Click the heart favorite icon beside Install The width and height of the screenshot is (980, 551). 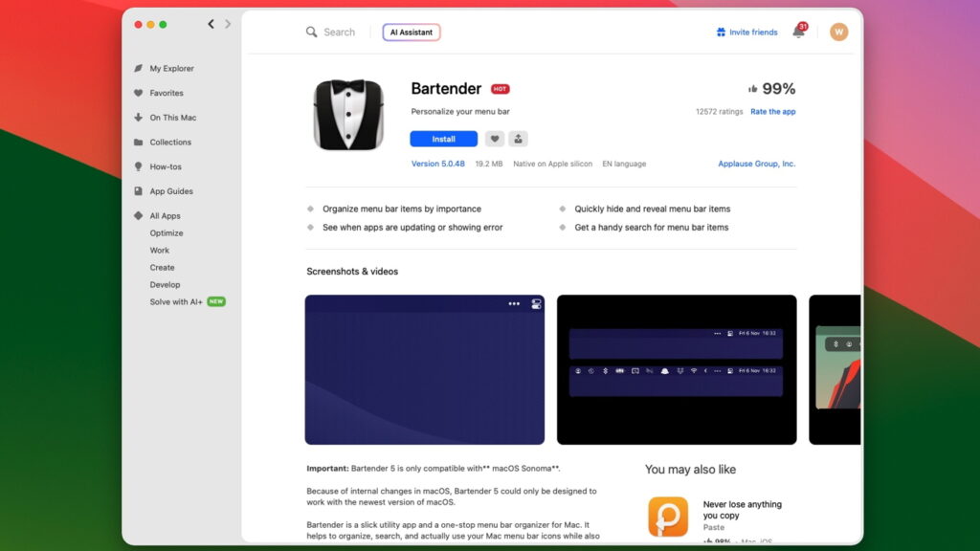pos(494,139)
